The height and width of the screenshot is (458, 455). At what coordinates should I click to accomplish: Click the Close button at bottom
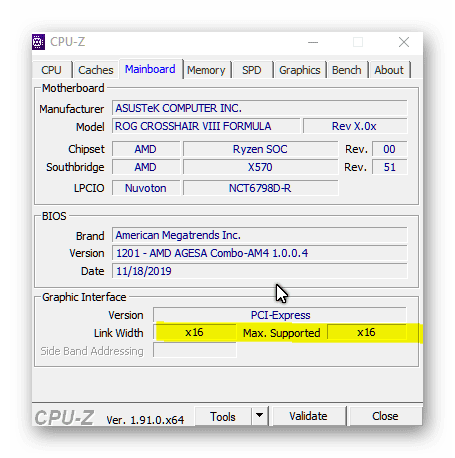[x=385, y=416]
